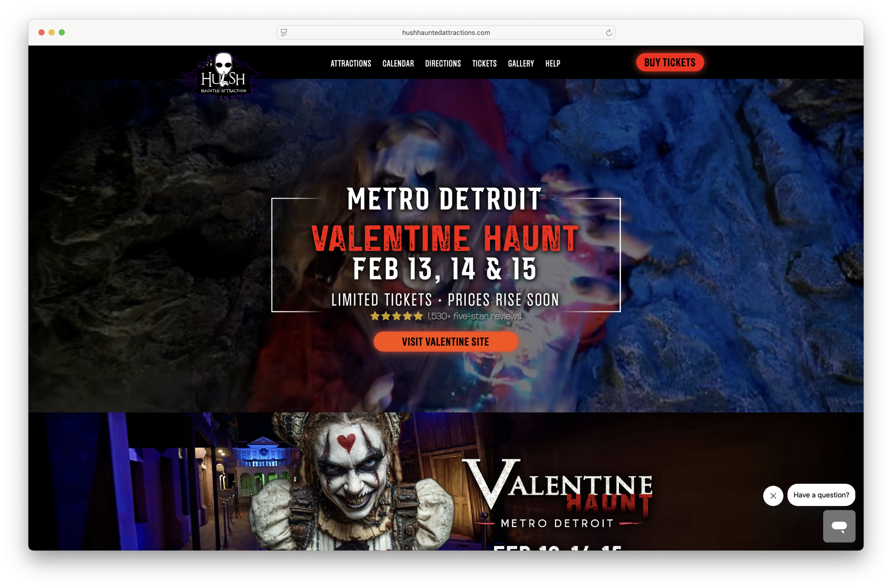Click the "Have a question?" chat message
This screenshot has width=892, height=588.
click(x=821, y=495)
